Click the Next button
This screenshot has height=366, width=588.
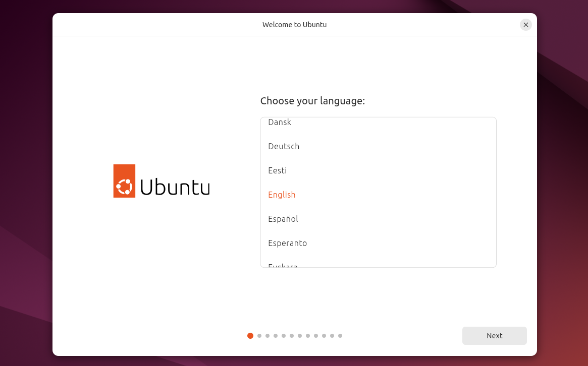(494, 336)
